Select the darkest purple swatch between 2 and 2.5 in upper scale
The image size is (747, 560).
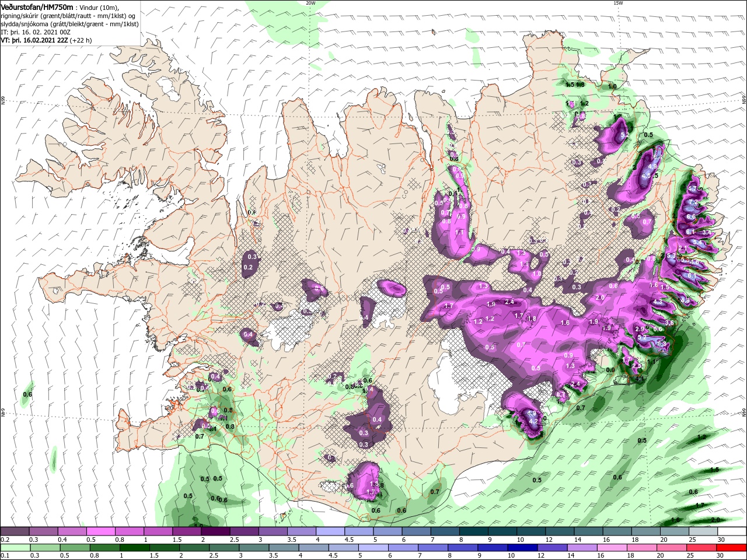(x=215, y=531)
